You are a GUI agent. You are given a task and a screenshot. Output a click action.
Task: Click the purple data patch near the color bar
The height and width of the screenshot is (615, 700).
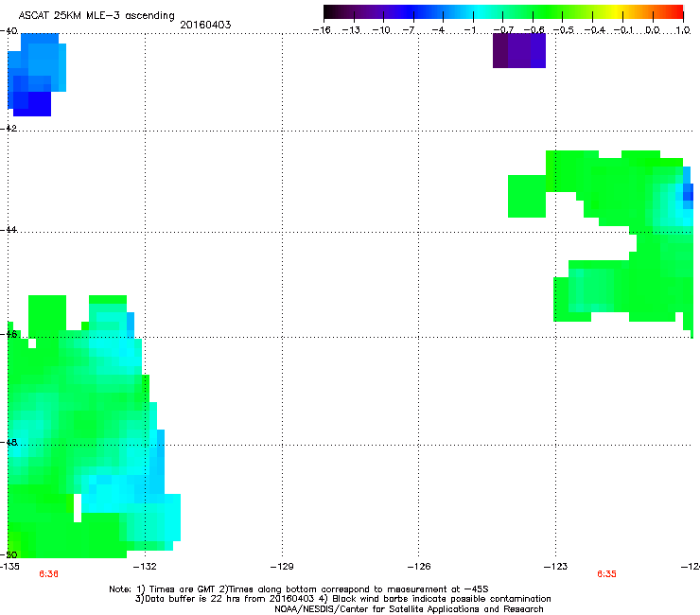(519, 50)
